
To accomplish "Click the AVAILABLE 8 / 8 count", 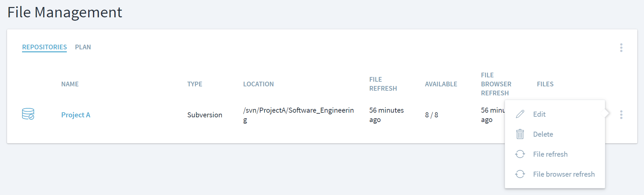I will 431,115.
